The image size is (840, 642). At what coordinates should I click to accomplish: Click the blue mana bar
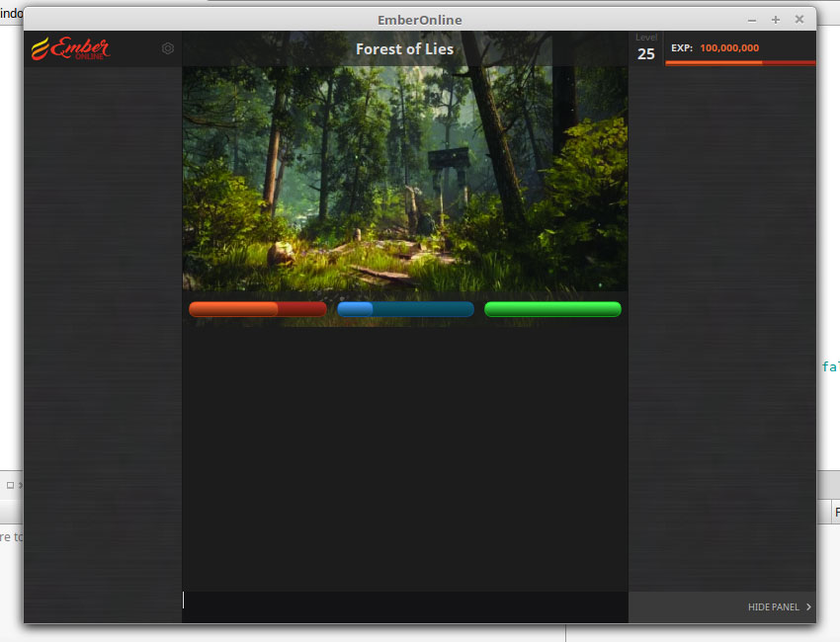(405, 309)
